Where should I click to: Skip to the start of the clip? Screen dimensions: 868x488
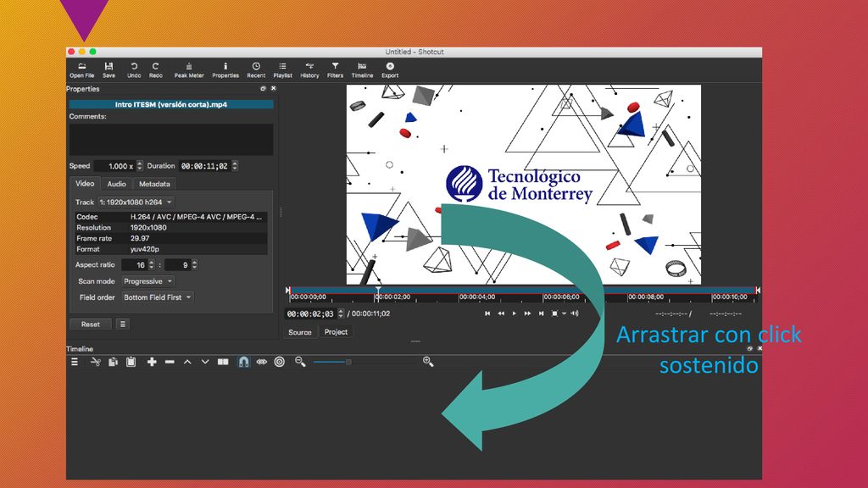487,313
